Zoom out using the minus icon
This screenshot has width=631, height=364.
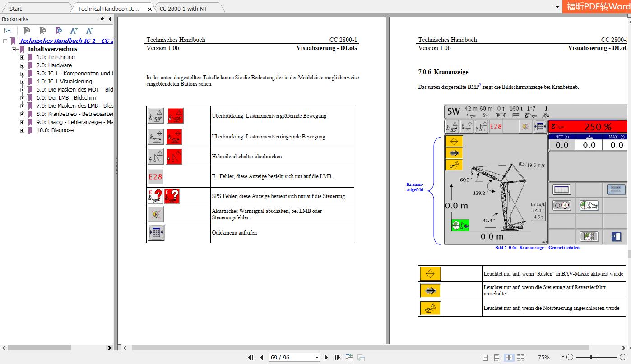570,357
